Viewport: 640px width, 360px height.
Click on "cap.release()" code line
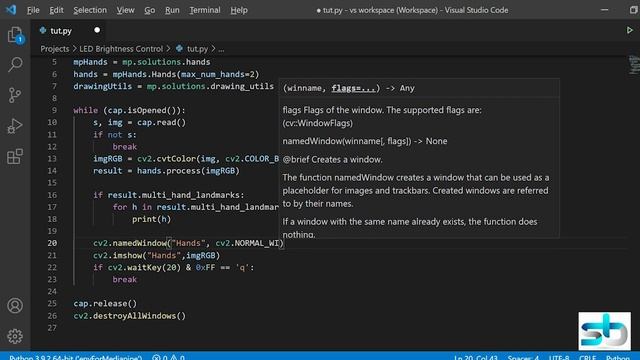(105, 303)
